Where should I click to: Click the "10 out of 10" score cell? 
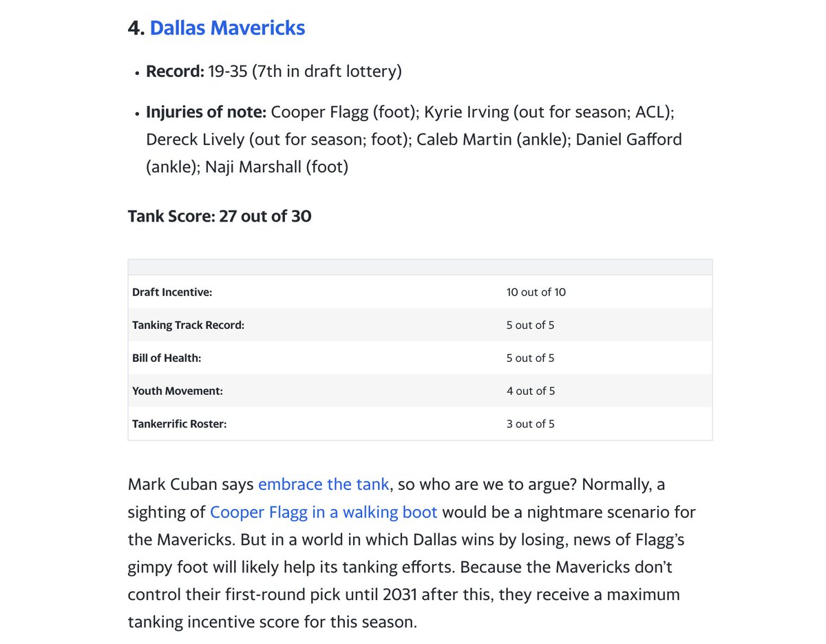pos(536,292)
